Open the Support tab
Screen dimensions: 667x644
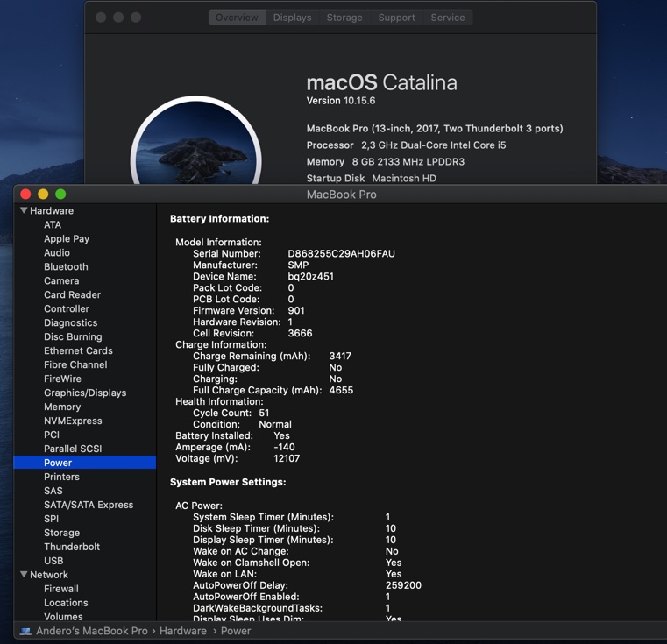pos(396,18)
